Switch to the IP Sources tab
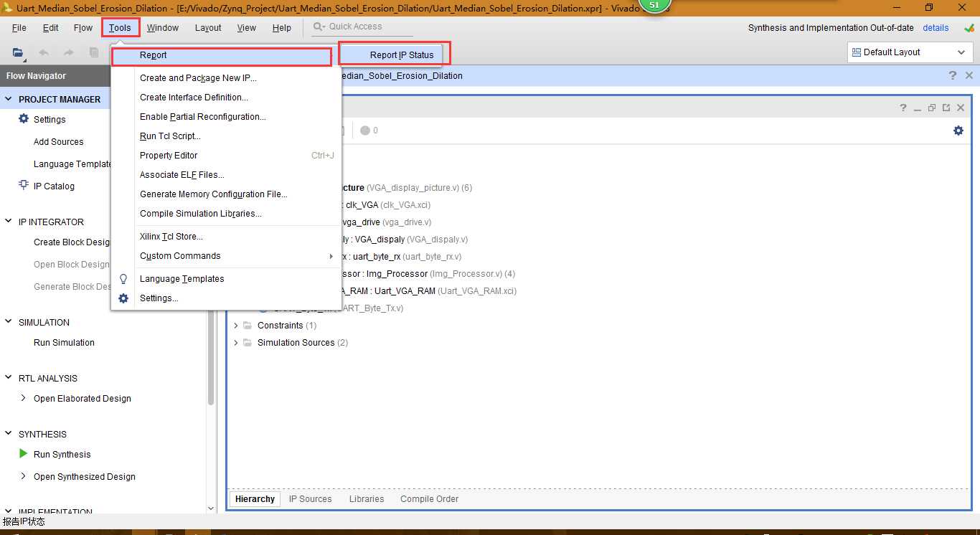980x535 pixels. click(310, 499)
